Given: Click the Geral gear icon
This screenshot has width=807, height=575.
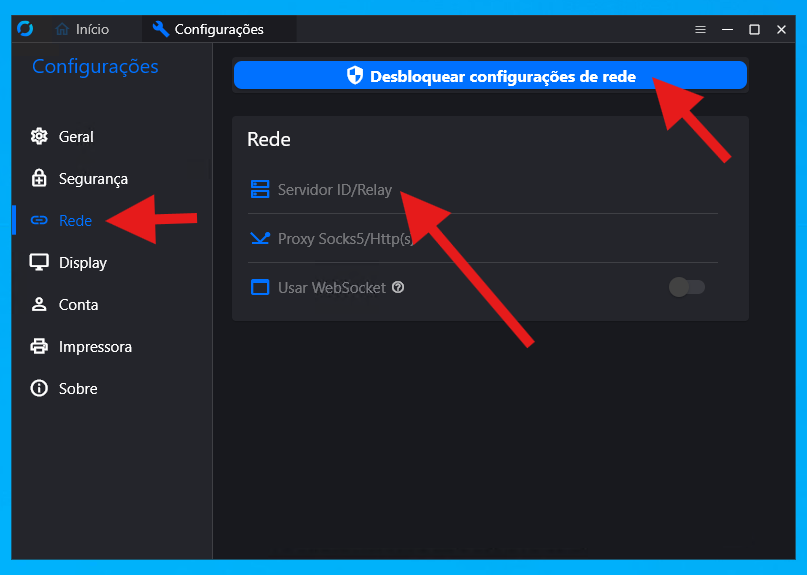Looking at the screenshot, I should [39, 136].
